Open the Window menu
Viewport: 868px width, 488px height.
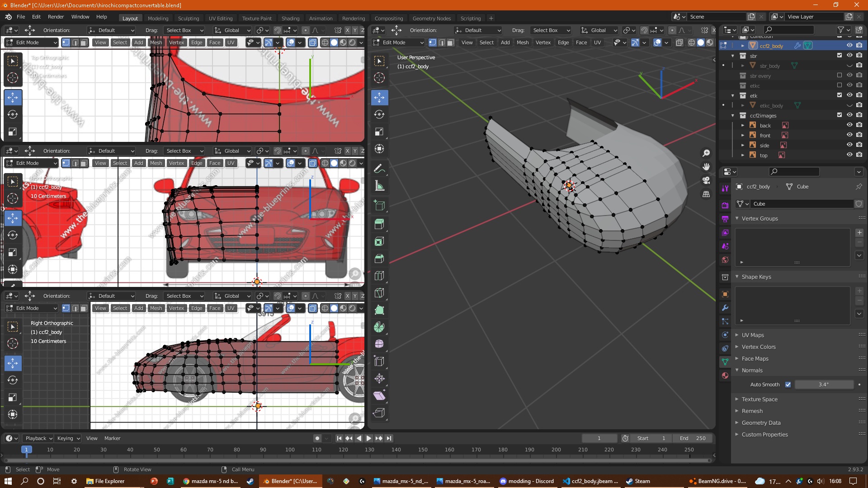80,17
